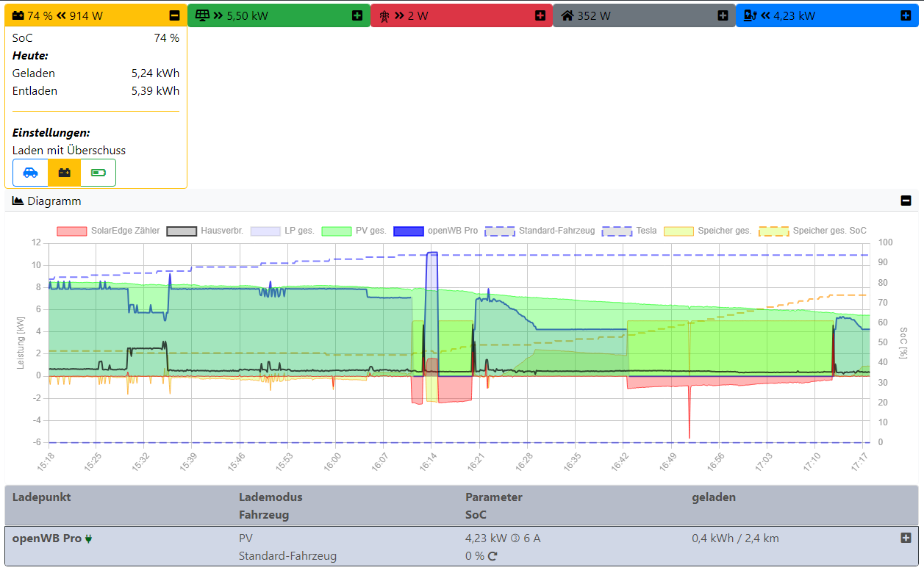Collapse the battery storage card
The width and height of the screenshot is (924, 573).
click(174, 15)
